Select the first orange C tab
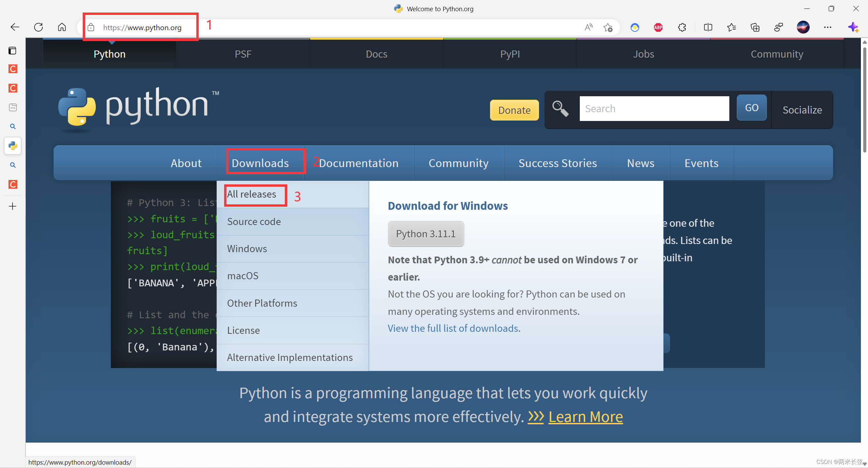The width and height of the screenshot is (868, 468). pyautogui.click(x=13, y=69)
